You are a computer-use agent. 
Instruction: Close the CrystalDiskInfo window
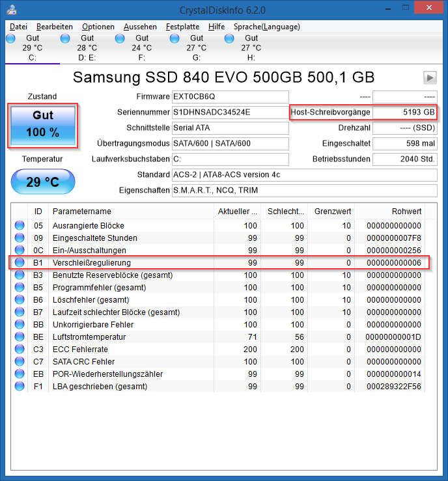[428, 8]
